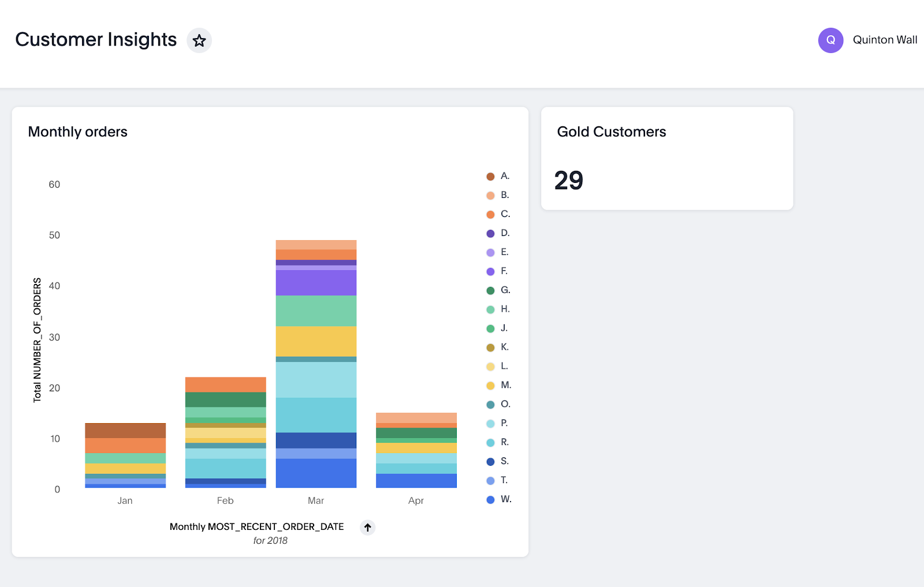Screen dimensions: 924x587
Task: Click the Total NUMBER_OF_ORDERS axis label
Action: click(38, 340)
